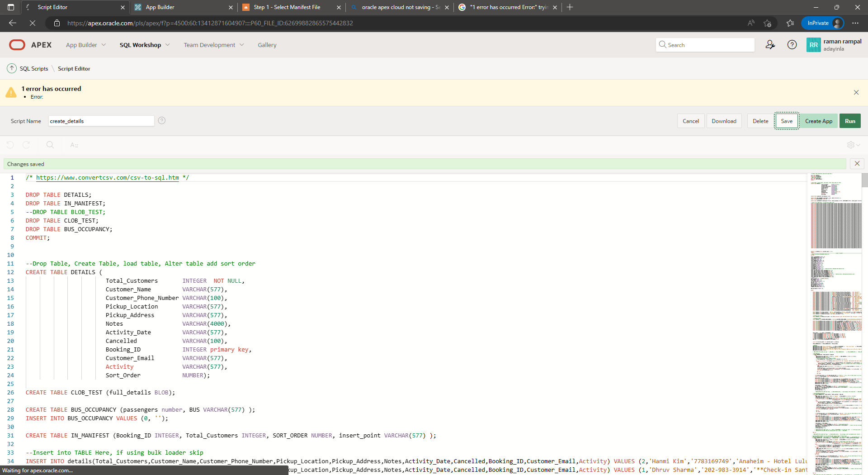Open APEX help via the question mark icon

792,45
